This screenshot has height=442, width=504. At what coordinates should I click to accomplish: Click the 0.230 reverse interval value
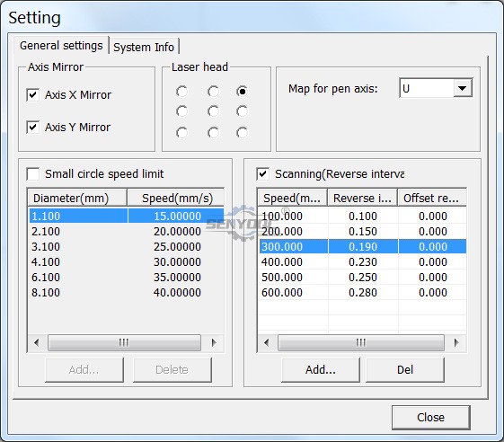(363, 262)
